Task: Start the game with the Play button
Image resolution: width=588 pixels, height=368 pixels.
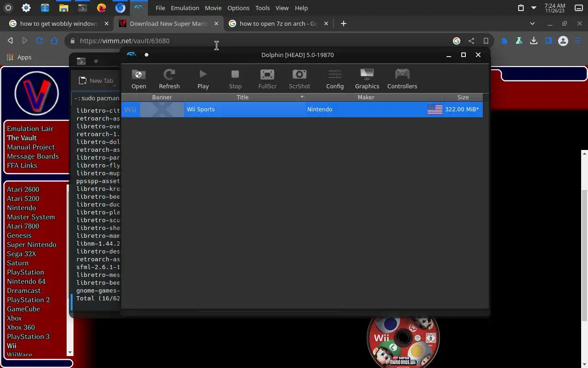Action: click(203, 79)
